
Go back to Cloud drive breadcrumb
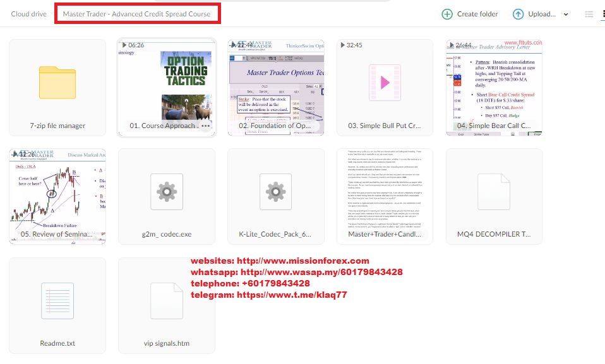click(29, 14)
